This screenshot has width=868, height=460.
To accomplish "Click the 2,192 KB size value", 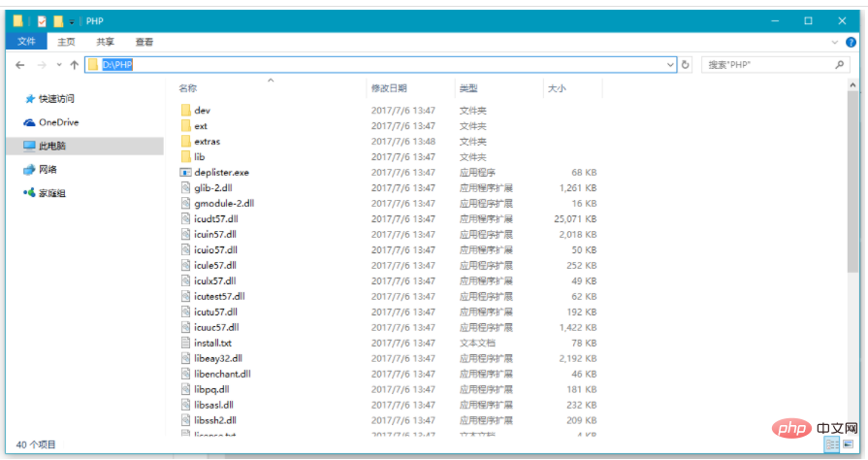I will 578,358.
